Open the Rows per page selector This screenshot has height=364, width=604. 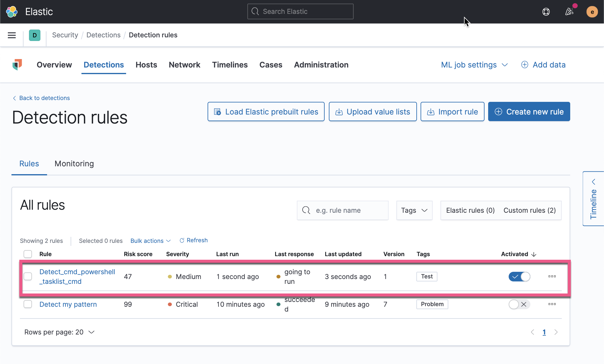[59, 332]
